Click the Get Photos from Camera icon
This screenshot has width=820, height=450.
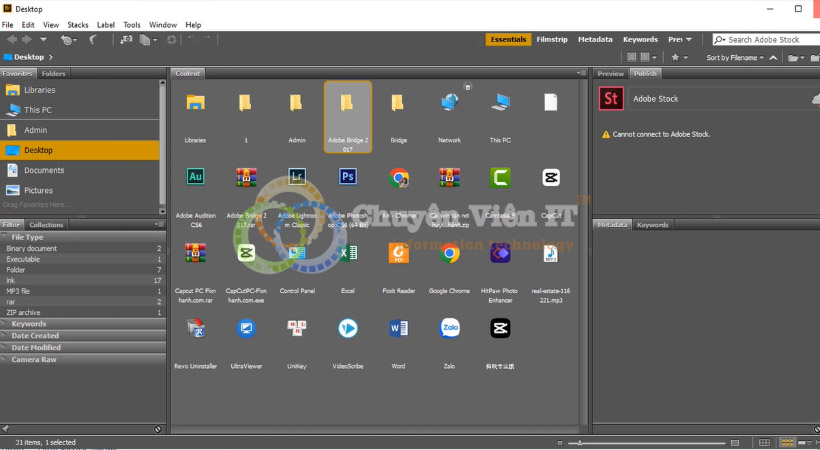[x=126, y=40]
